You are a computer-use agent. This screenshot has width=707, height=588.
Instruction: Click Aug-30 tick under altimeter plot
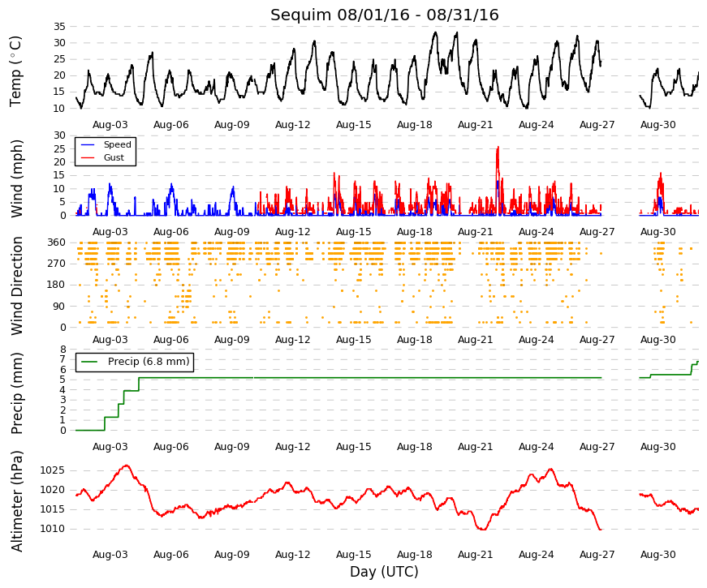[657, 555]
